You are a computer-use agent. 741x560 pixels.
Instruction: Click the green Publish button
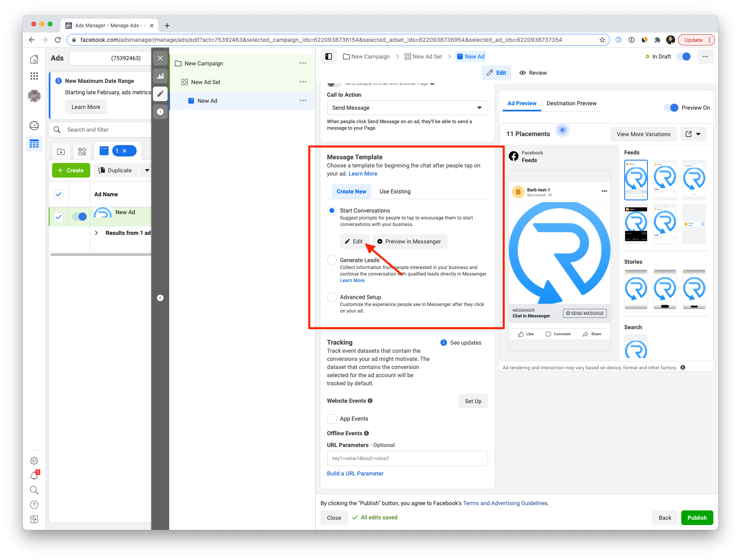697,518
